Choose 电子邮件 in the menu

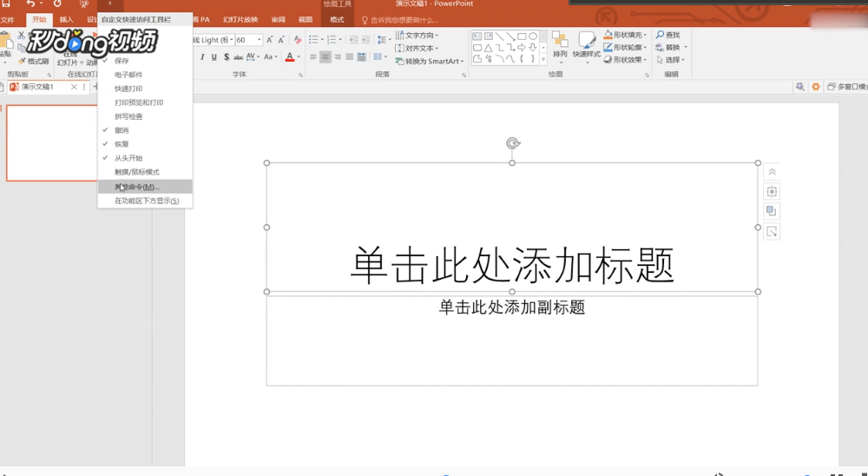tap(145, 75)
